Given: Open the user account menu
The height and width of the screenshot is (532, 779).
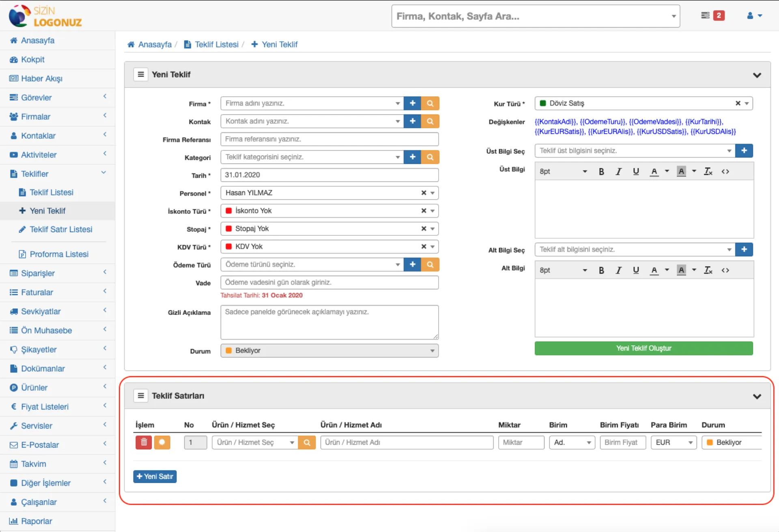Looking at the screenshot, I should click(754, 15).
